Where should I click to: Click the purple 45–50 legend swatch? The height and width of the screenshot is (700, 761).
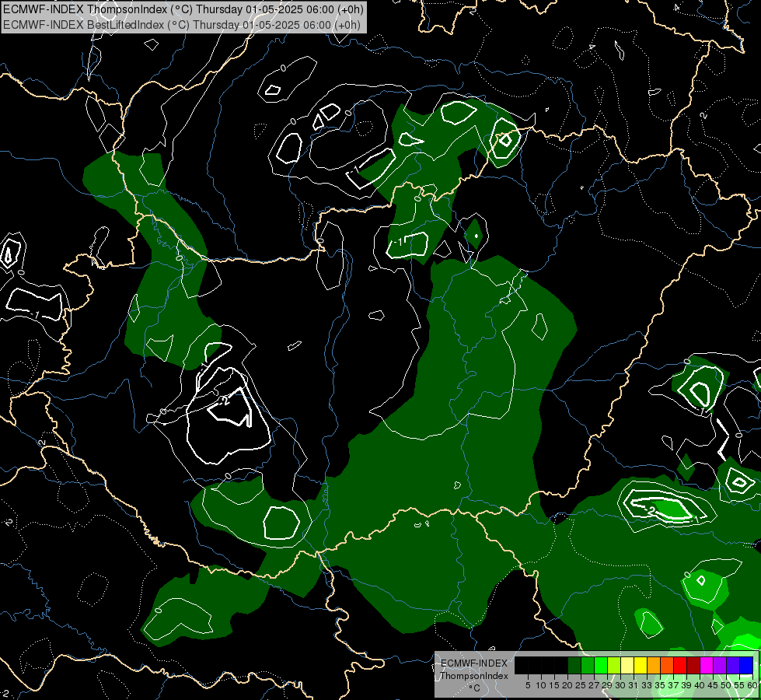coord(720,665)
